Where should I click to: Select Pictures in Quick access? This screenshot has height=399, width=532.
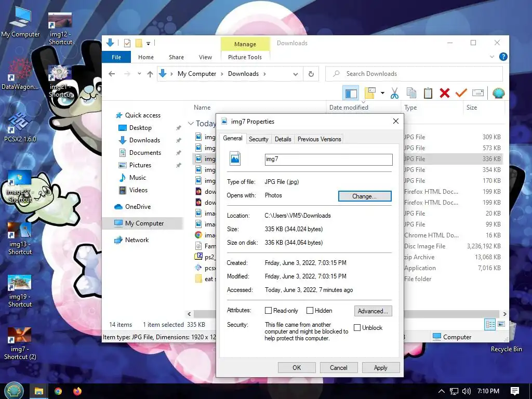[140, 165]
